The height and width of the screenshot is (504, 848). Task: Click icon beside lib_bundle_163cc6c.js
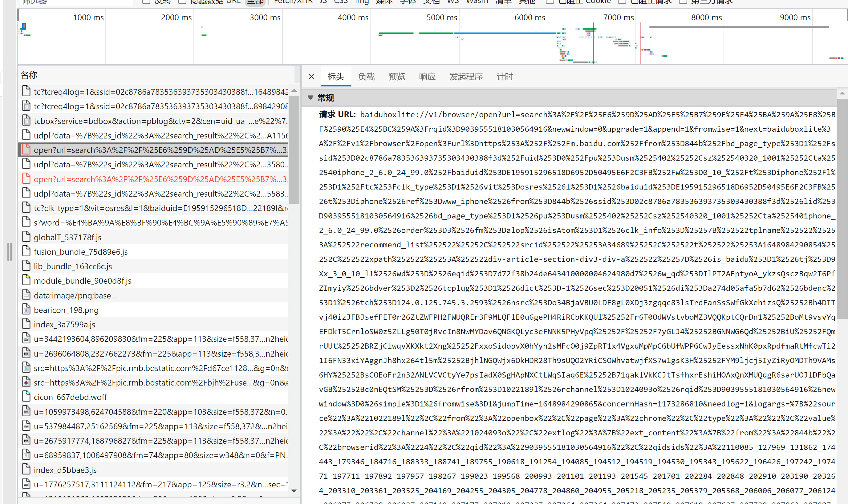(x=26, y=266)
